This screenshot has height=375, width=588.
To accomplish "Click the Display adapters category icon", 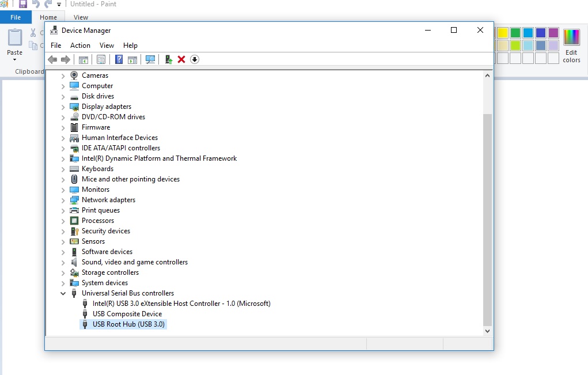I will click(74, 107).
